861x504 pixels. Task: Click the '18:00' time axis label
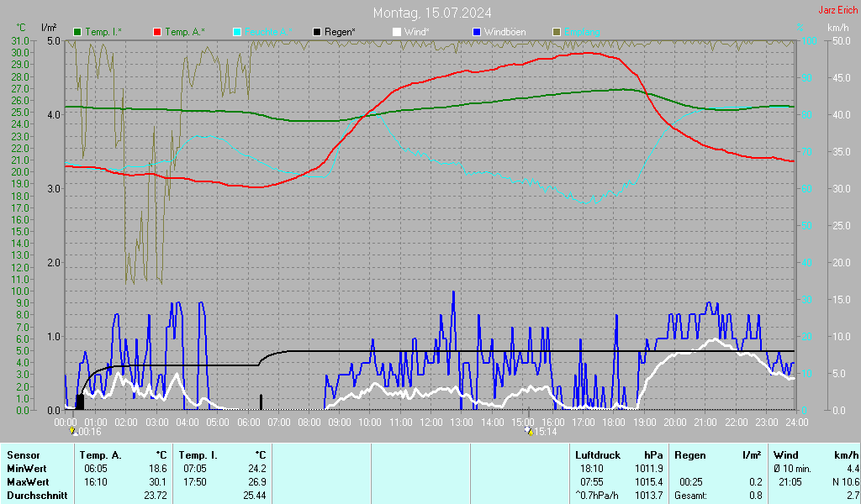click(x=614, y=423)
